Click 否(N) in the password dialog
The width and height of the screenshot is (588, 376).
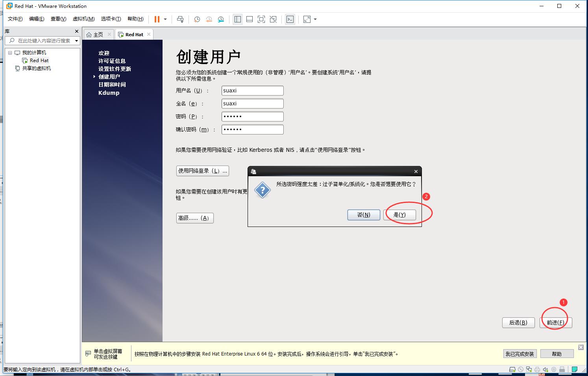364,215
